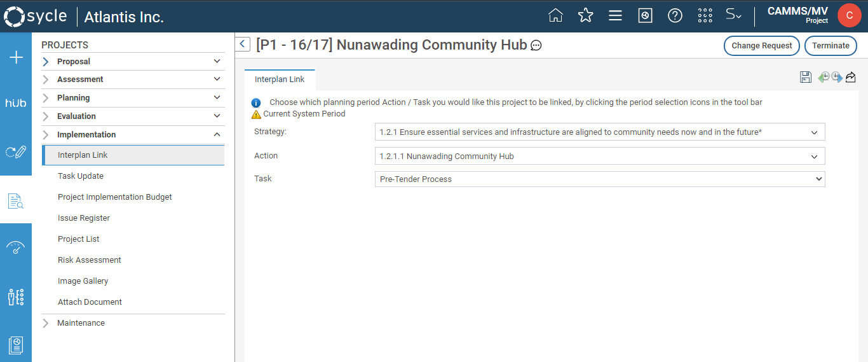This screenshot has width=868, height=362.
Task: Open the people hierarchy sidebar icon
Action: 16,296
